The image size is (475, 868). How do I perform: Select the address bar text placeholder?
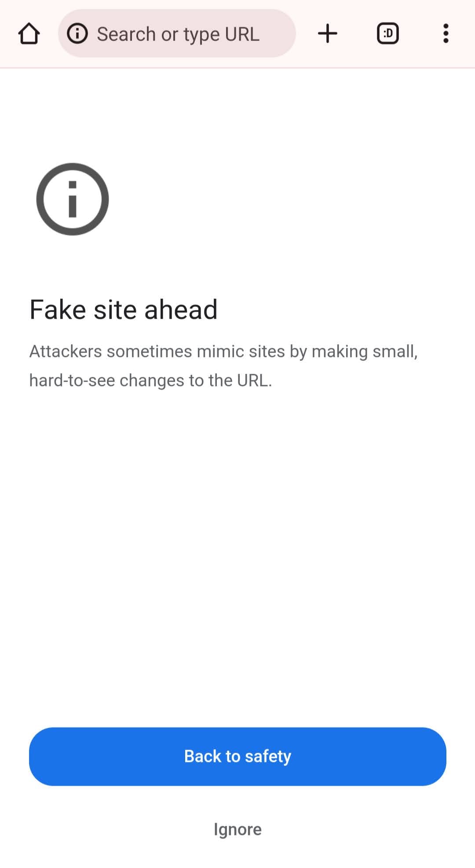178,34
